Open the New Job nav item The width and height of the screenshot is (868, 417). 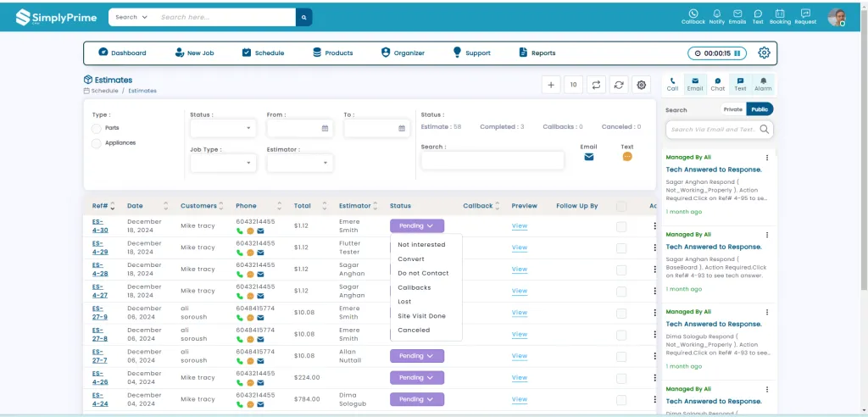coord(194,53)
